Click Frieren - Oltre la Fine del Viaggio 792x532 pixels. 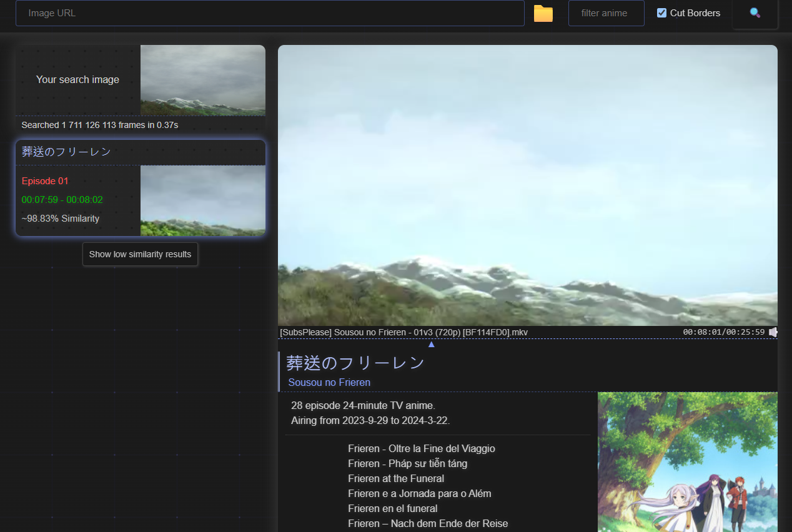point(422,449)
